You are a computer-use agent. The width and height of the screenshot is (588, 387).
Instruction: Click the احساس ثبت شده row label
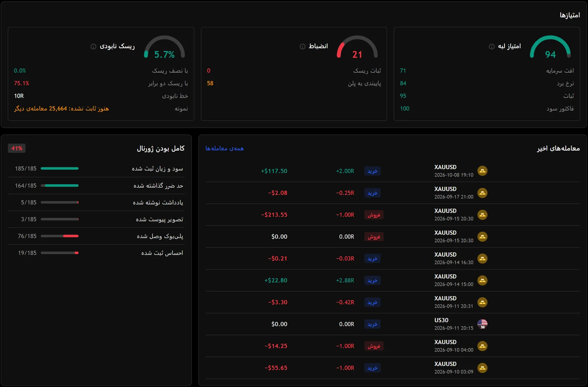click(162, 253)
